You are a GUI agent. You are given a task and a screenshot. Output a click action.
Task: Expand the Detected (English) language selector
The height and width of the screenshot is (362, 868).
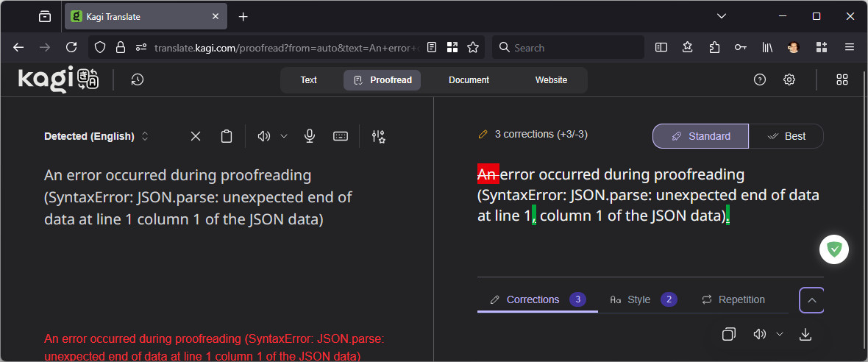coord(96,136)
